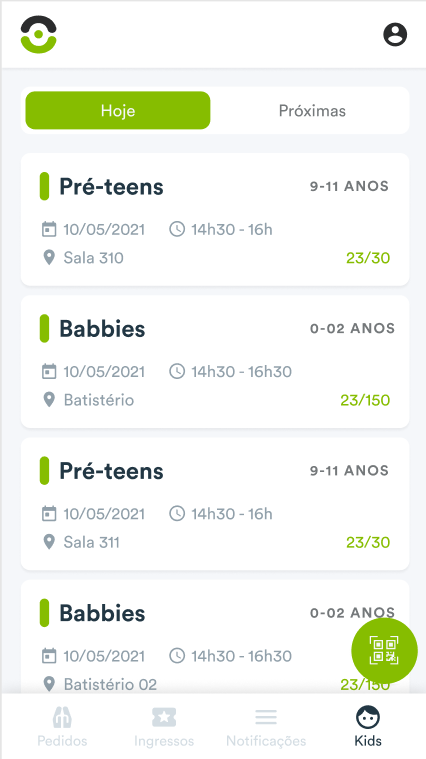Open the Pré-teens Sala 310 class card
Screen dimensions: 426x759
point(215,219)
